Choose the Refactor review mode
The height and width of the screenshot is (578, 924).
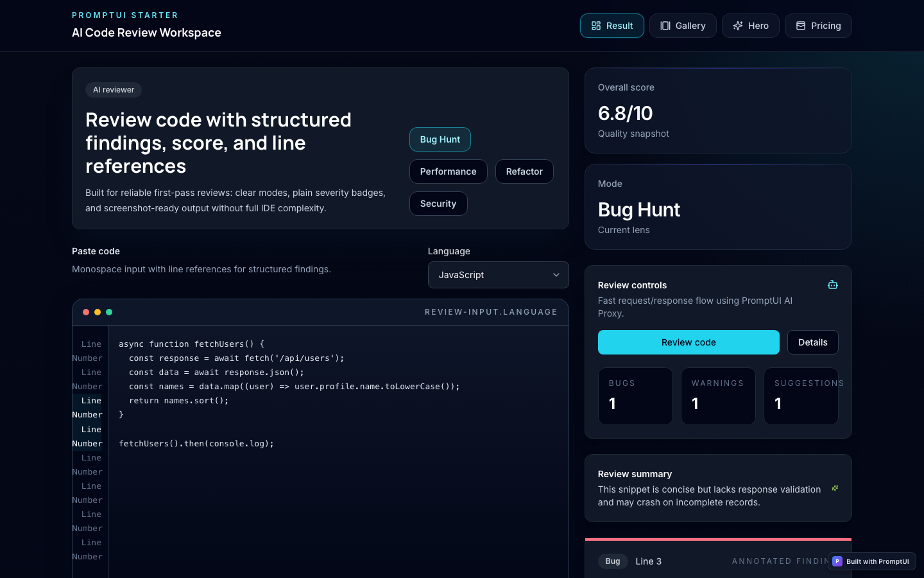click(x=524, y=171)
